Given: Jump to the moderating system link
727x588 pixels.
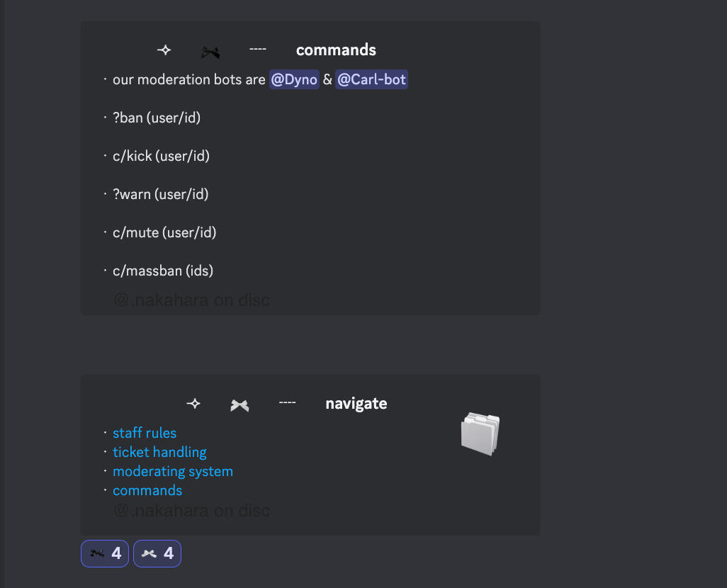Looking at the screenshot, I should [173, 471].
